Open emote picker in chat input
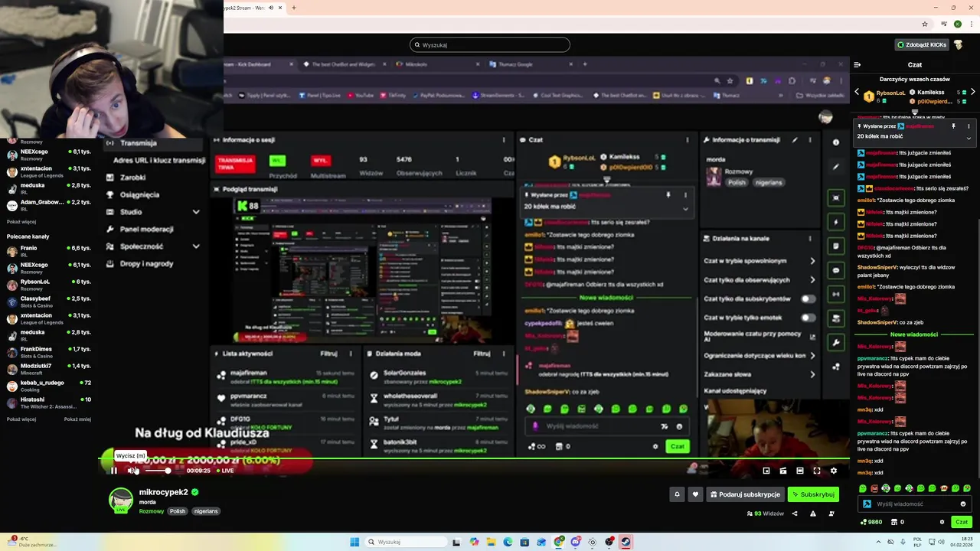 963,504
